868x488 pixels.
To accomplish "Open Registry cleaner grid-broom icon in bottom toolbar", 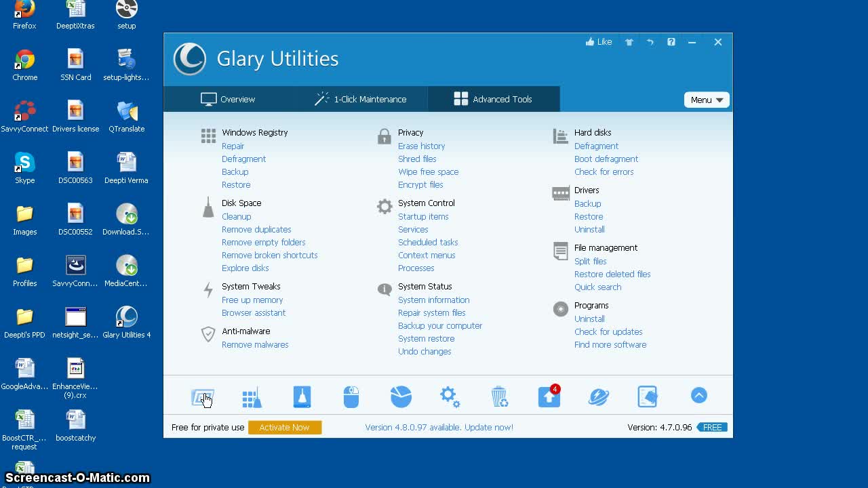I will [252, 397].
